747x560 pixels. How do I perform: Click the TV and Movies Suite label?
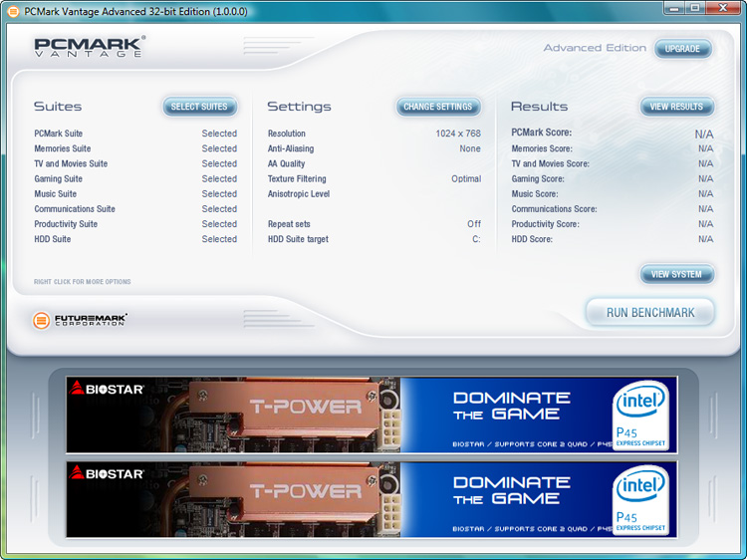[71, 163]
